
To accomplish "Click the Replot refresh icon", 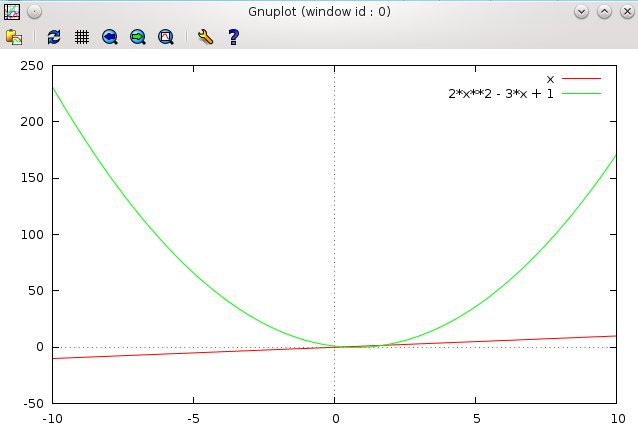I will coord(54,37).
